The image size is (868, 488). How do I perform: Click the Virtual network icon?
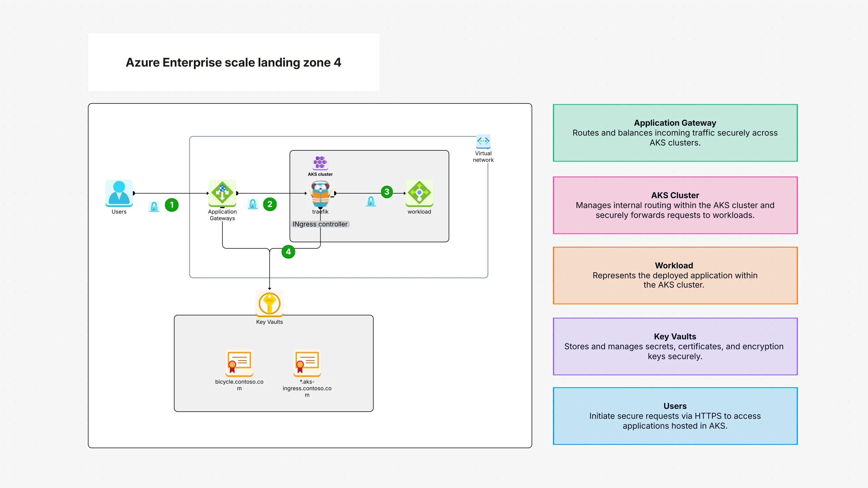483,141
